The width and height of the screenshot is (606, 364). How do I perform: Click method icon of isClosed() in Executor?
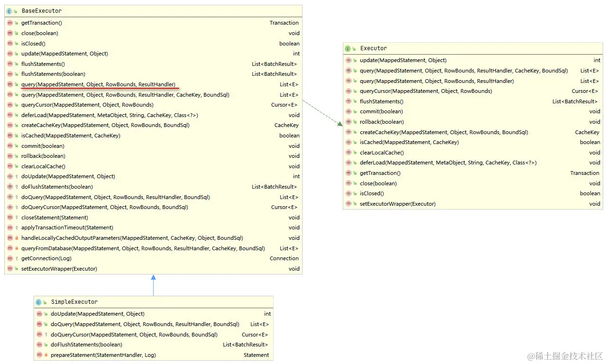(349, 193)
